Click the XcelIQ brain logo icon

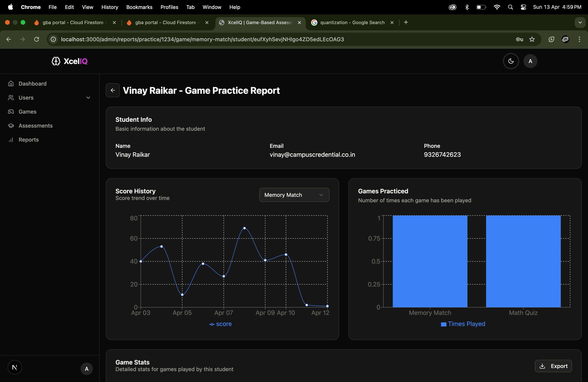(56, 61)
